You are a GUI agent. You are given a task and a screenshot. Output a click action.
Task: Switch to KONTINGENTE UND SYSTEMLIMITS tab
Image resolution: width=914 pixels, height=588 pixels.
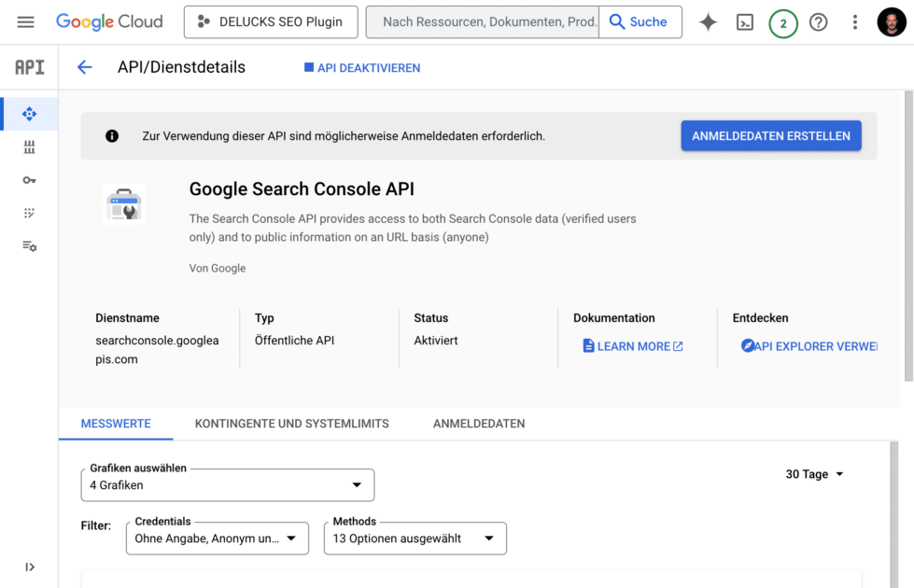pos(292,424)
